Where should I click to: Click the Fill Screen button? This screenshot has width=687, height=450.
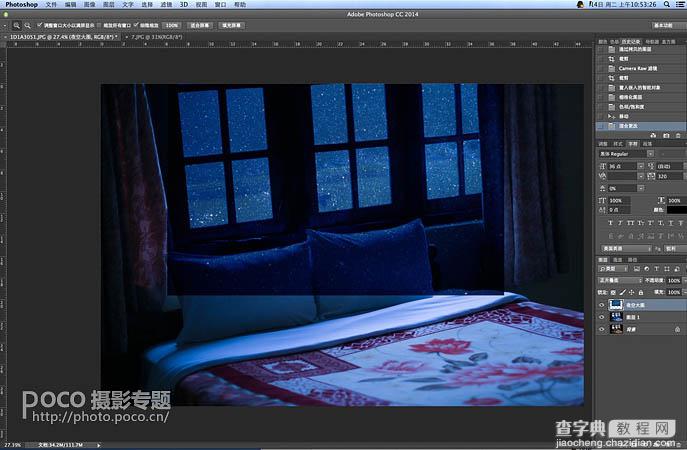point(231,25)
